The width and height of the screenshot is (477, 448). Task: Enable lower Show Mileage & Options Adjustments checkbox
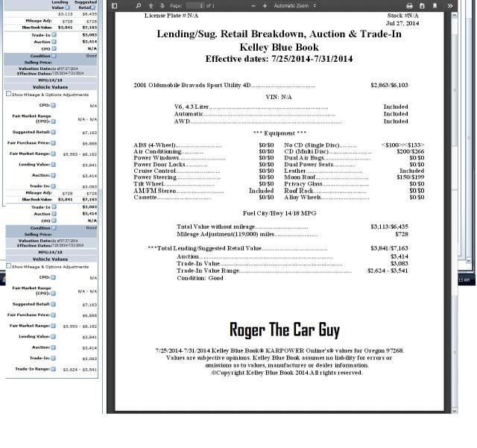(8, 266)
